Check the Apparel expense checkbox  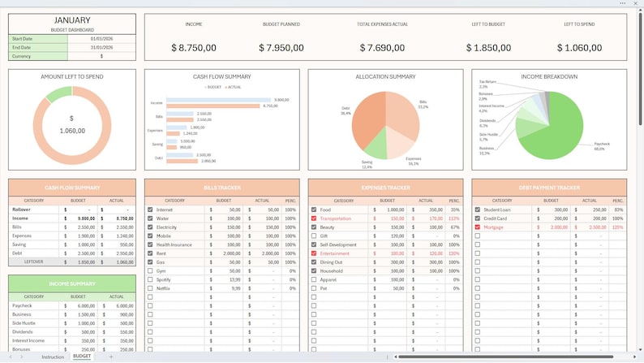coord(314,279)
